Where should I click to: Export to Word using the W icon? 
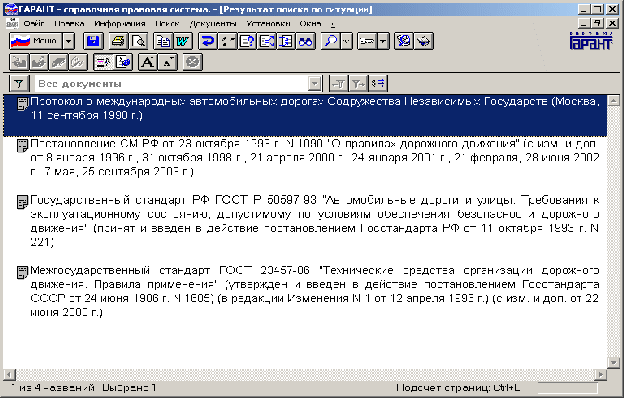pos(183,41)
